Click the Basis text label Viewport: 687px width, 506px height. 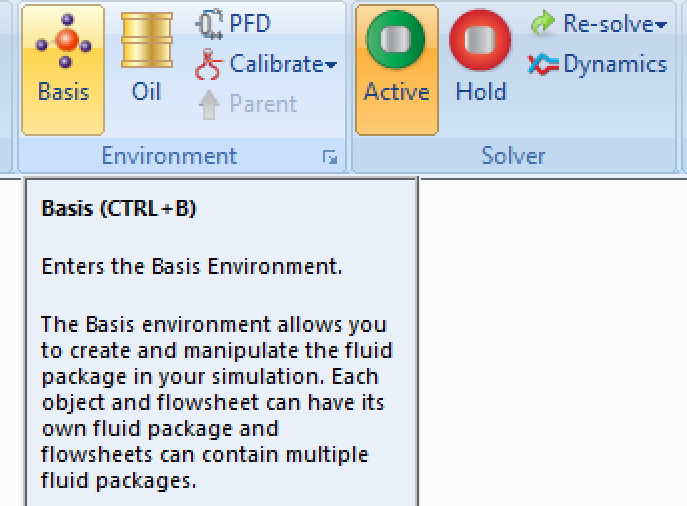64,92
